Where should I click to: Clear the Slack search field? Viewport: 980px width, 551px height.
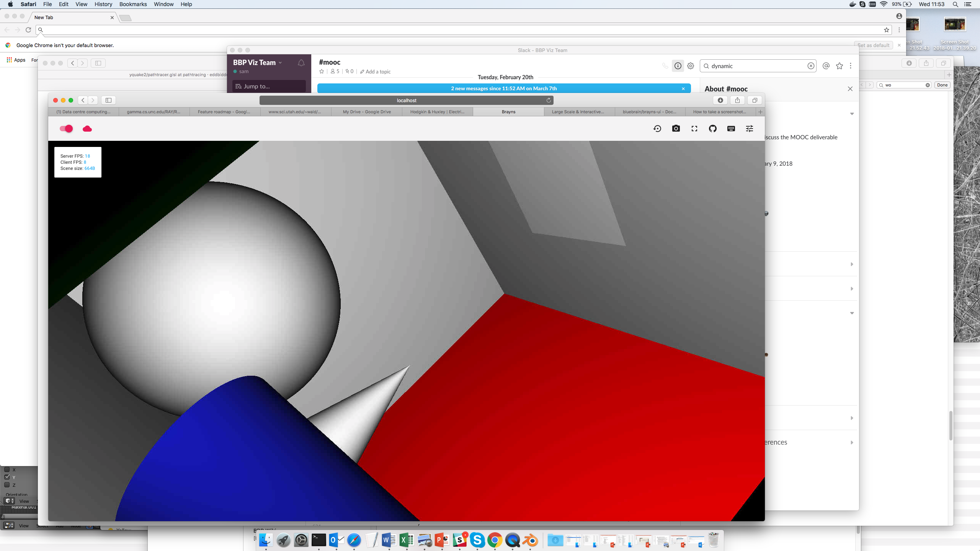(811, 66)
